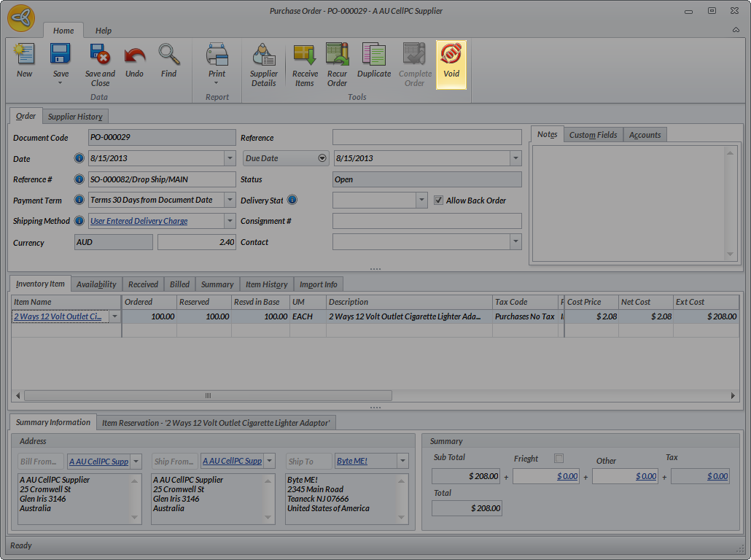Click the User Entered Delivery Charge link
The height and width of the screenshot is (560, 751).
point(139,221)
